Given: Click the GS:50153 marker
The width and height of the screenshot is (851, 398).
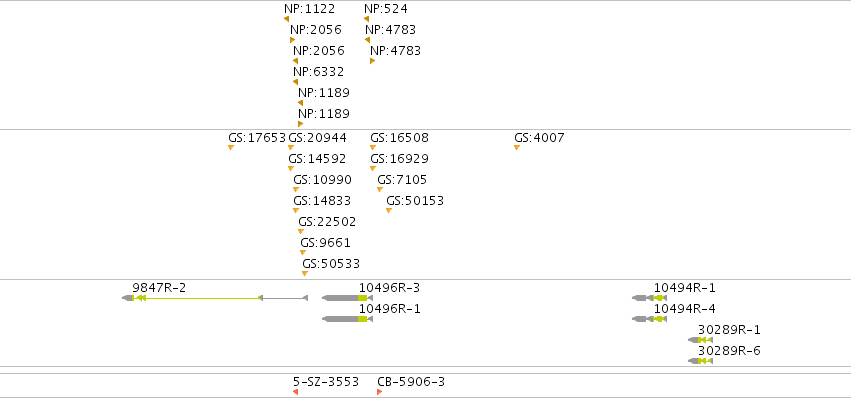Looking at the screenshot, I should (x=389, y=211).
